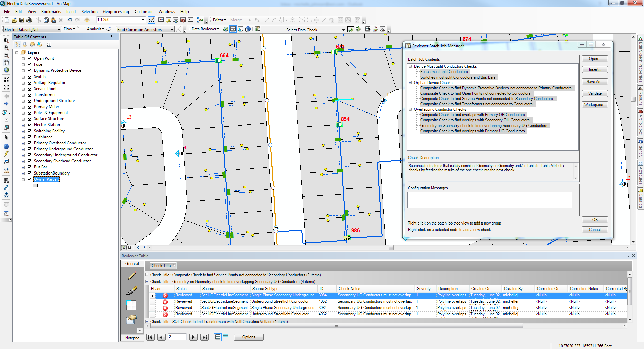Viewport: 644px width, 349px height.
Task: Open the Find binoculars tool
Action: (x=6, y=180)
